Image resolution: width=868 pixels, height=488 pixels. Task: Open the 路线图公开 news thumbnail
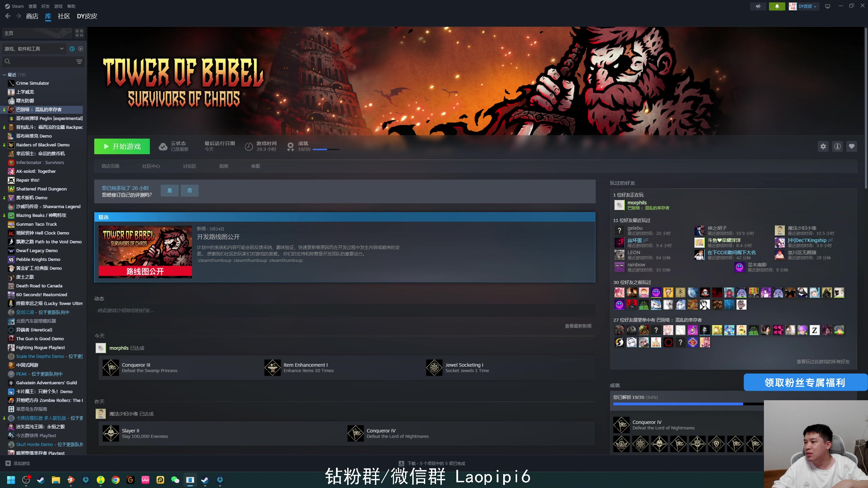(x=145, y=252)
